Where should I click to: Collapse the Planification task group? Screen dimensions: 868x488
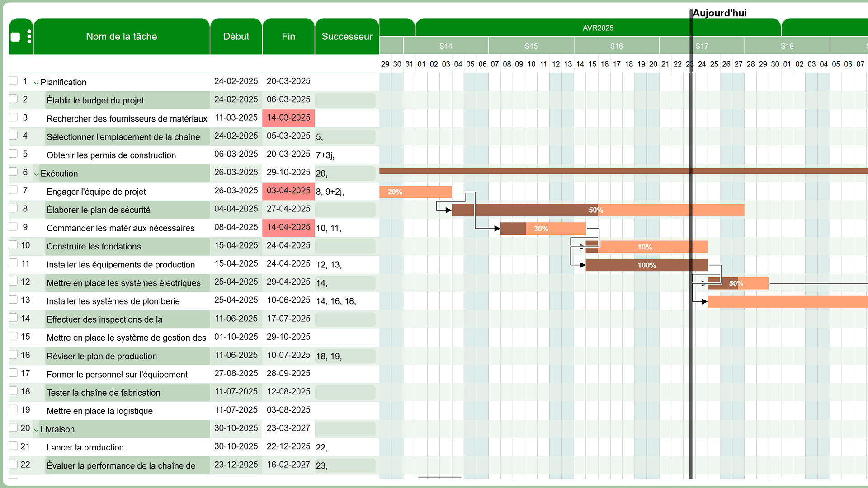tap(36, 83)
